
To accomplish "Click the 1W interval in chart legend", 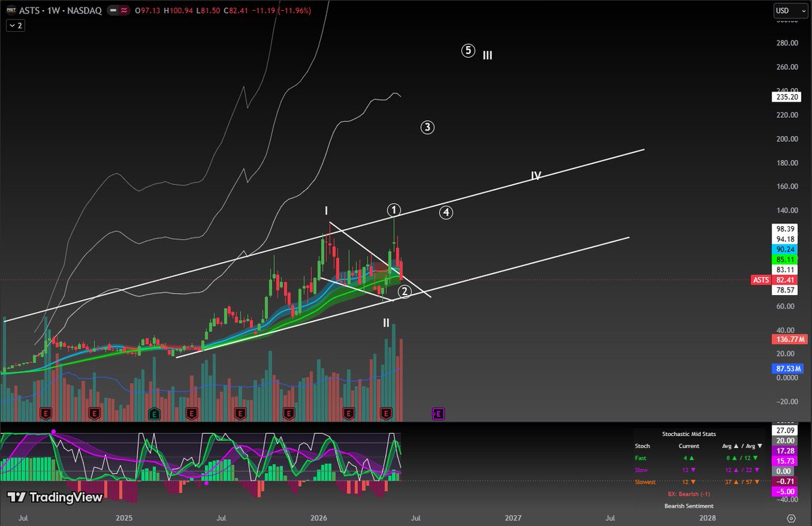I will tap(53, 10).
